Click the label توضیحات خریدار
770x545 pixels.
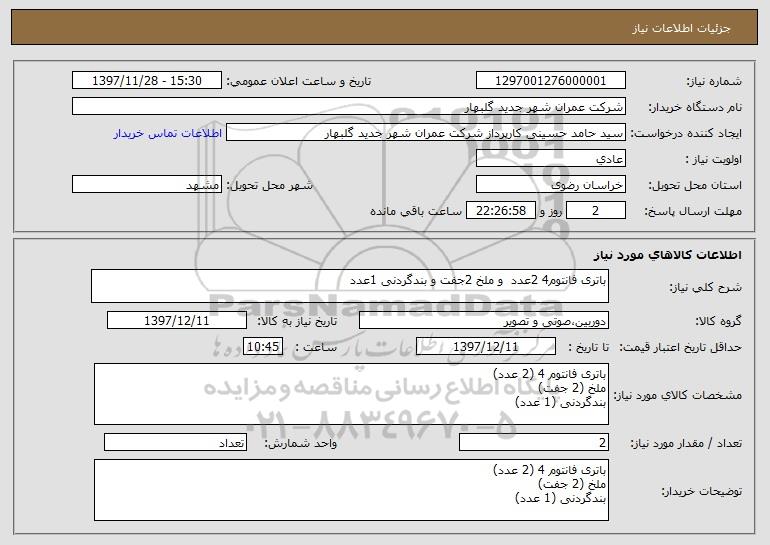point(701,491)
